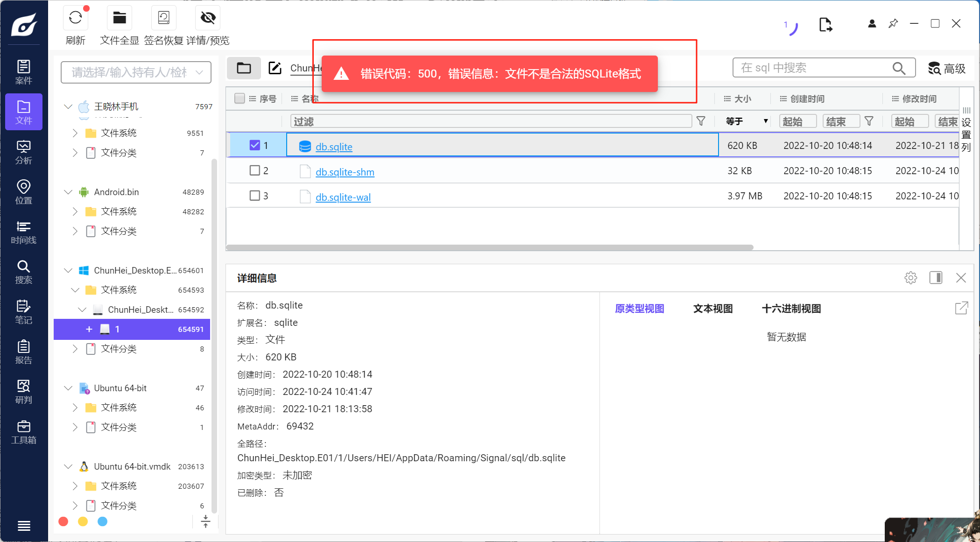
Task: Uncheck the db.sqlite row checkbox
Action: click(254, 145)
